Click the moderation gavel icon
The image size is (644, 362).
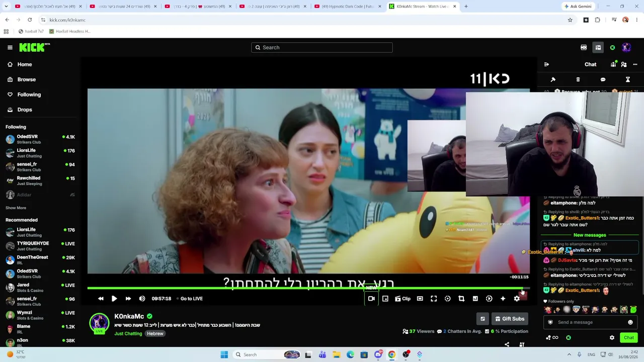tap(553, 79)
